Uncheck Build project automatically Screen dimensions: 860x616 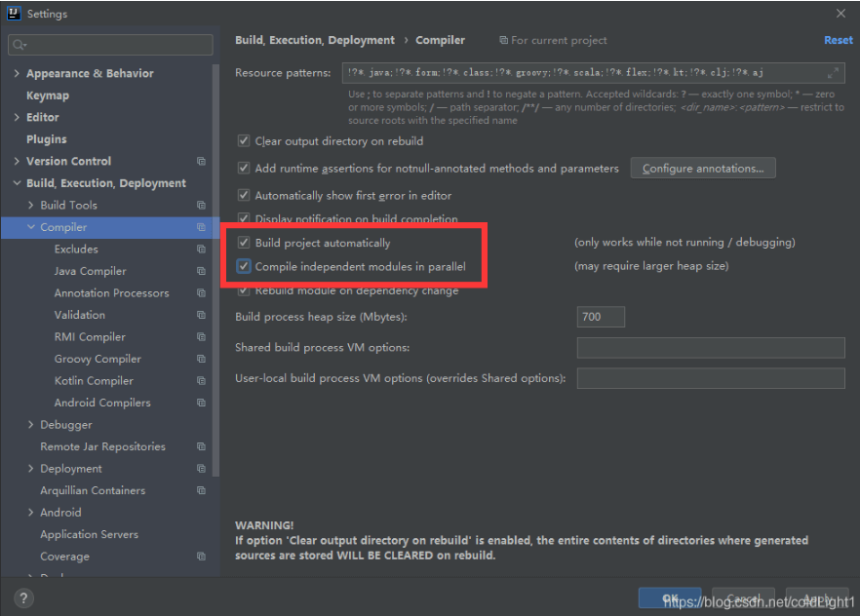click(x=244, y=243)
